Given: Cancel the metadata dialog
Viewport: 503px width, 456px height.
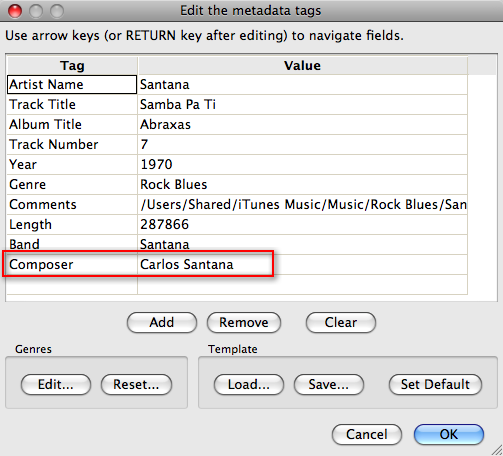Looking at the screenshot, I should pyautogui.click(x=367, y=434).
